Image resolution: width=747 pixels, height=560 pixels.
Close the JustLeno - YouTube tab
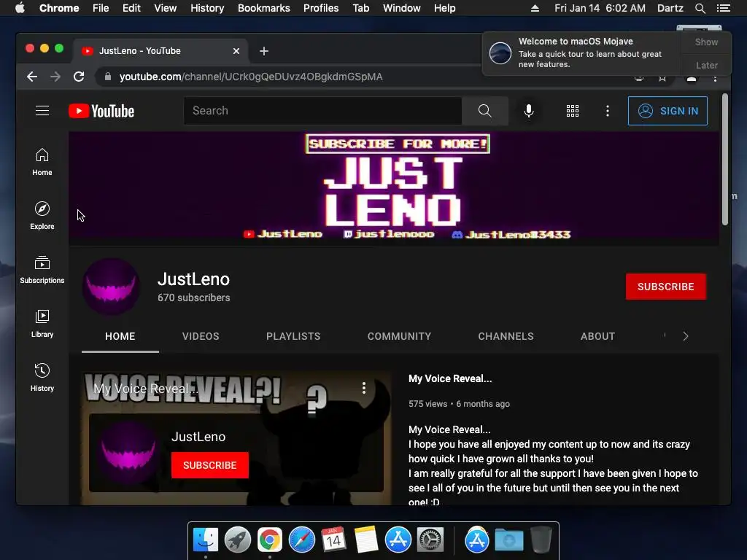pyautogui.click(x=236, y=51)
